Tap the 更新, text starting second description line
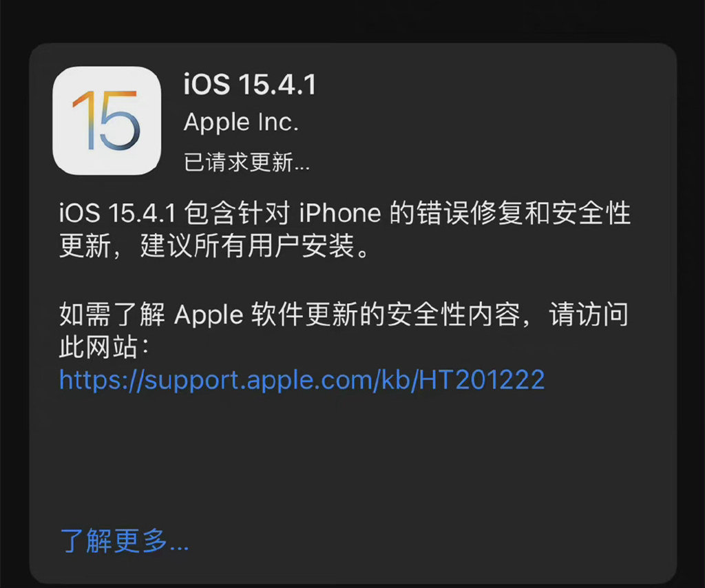Viewport: 705px width, 588px height. (90, 246)
